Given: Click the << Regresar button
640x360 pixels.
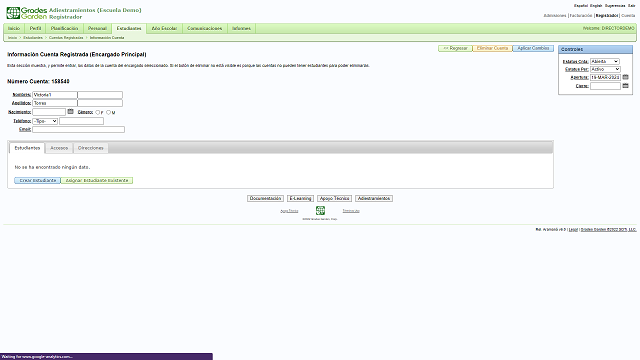Looking at the screenshot, I should click(x=455, y=48).
